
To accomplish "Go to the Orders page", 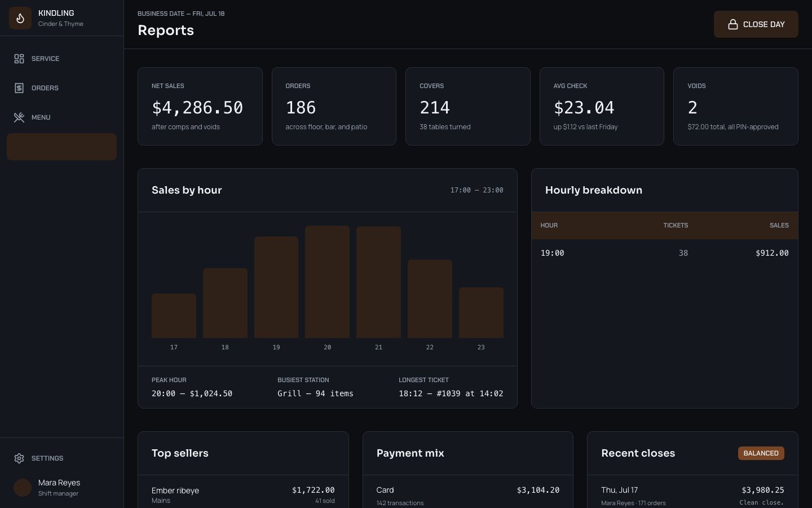I will (61, 88).
